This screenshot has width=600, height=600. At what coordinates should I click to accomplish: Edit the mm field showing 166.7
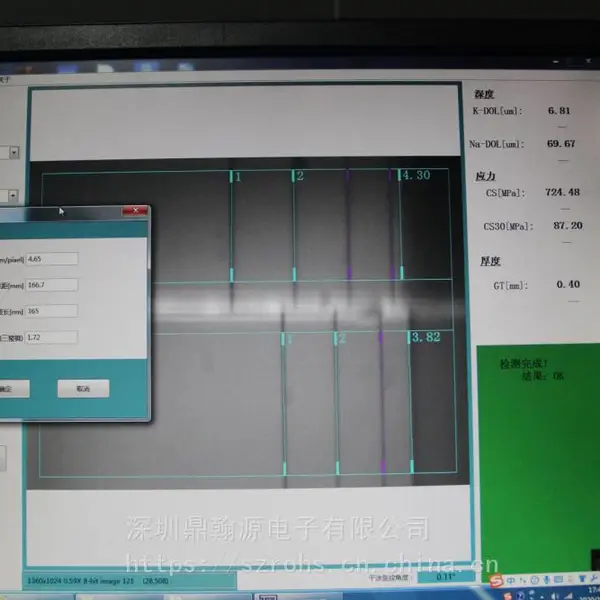(52, 285)
